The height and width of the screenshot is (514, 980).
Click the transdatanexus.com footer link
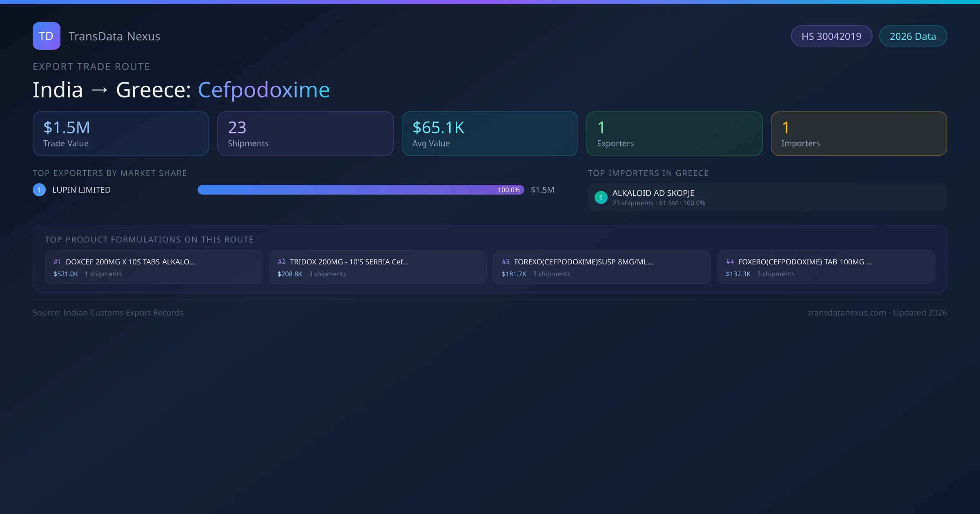click(x=847, y=312)
